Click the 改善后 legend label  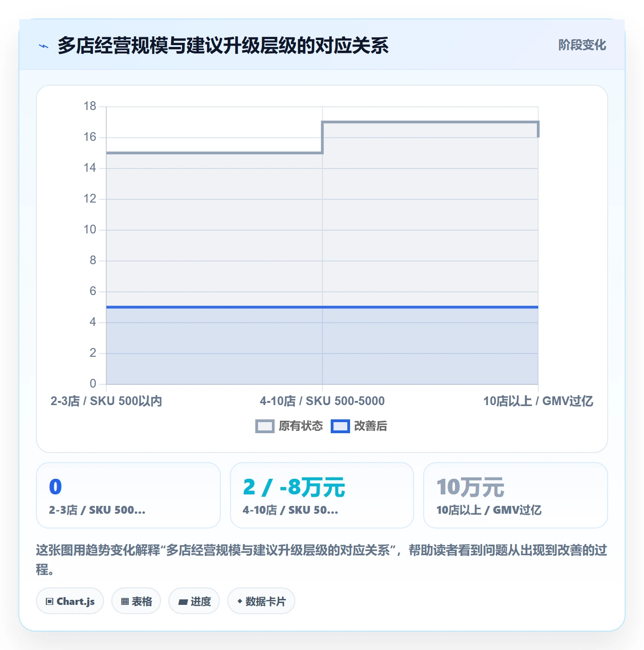coord(370,426)
